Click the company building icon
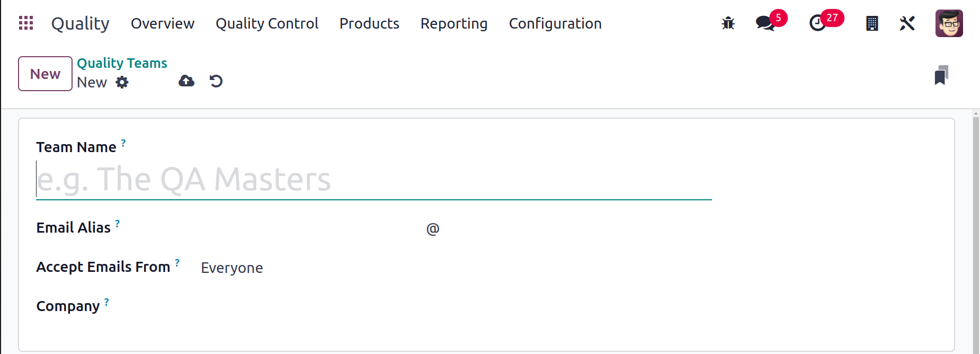The width and height of the screenshot is (980, 354). (x=872, y=23)
